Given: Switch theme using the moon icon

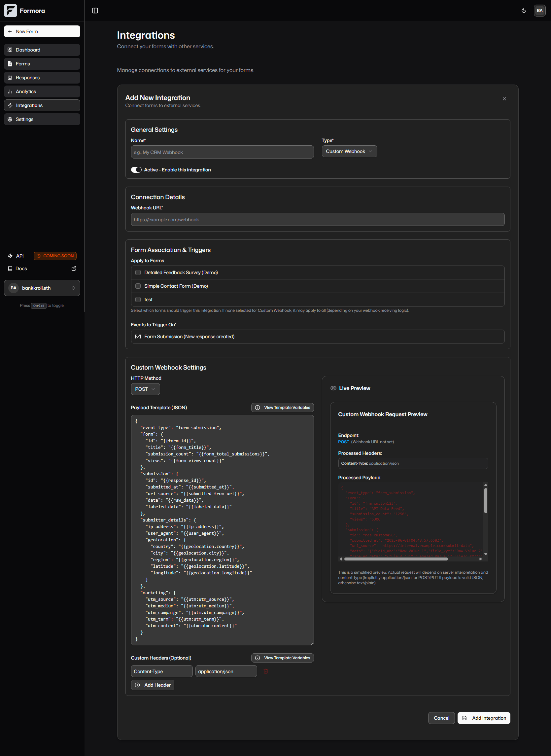Looking at the screenshot, I should tap(523, 10).
